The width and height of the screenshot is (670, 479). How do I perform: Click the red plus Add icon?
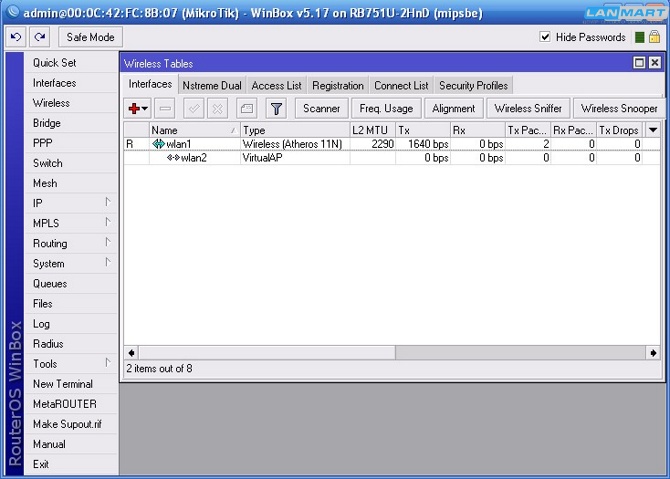(134, 109)
